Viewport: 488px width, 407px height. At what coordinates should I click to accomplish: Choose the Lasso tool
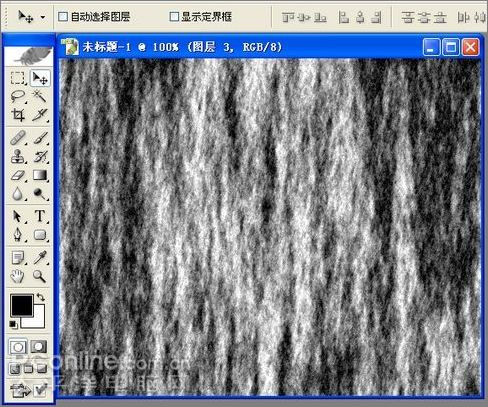(17, 96)
